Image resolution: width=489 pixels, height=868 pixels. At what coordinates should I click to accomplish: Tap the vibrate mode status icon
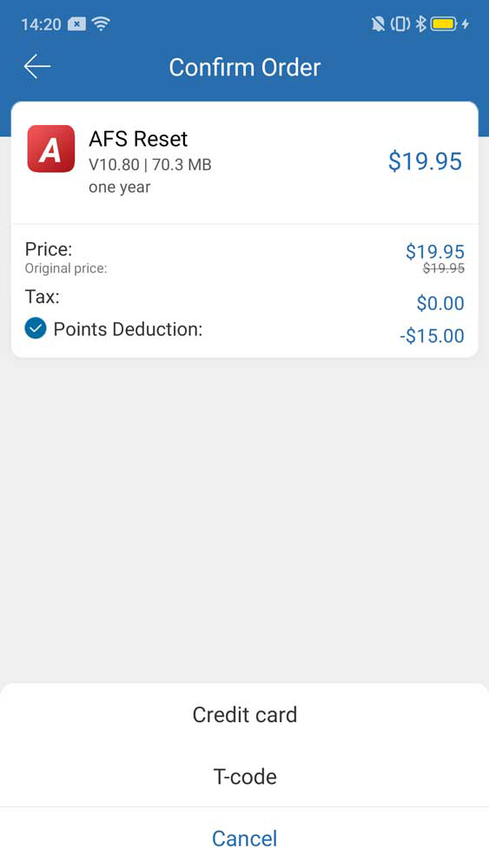click(x=400, y=23)
